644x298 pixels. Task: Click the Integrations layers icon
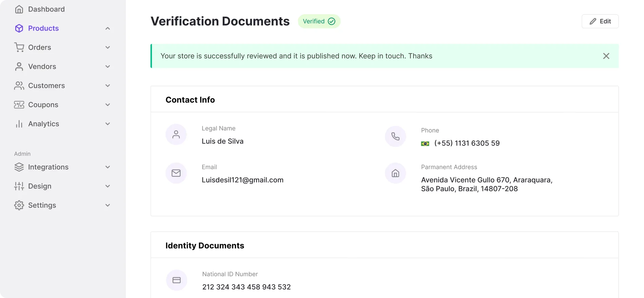pyautogui.click(x=19, y=167)
